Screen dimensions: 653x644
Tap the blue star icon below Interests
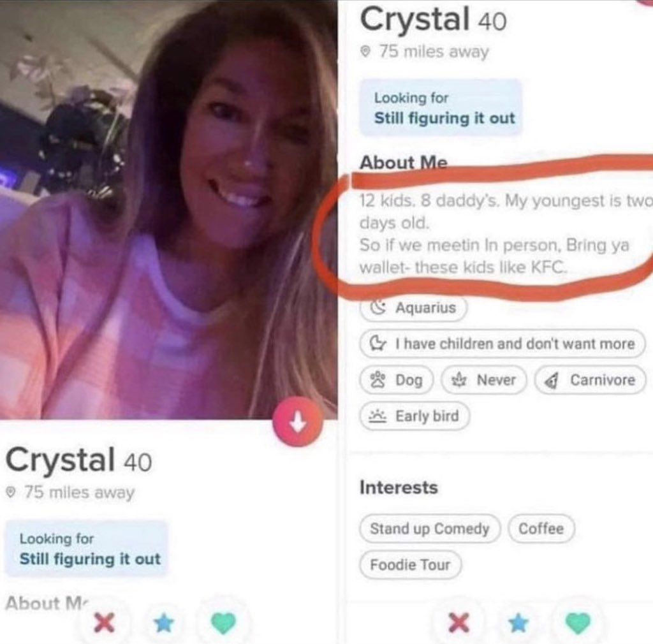pos(518,623)
